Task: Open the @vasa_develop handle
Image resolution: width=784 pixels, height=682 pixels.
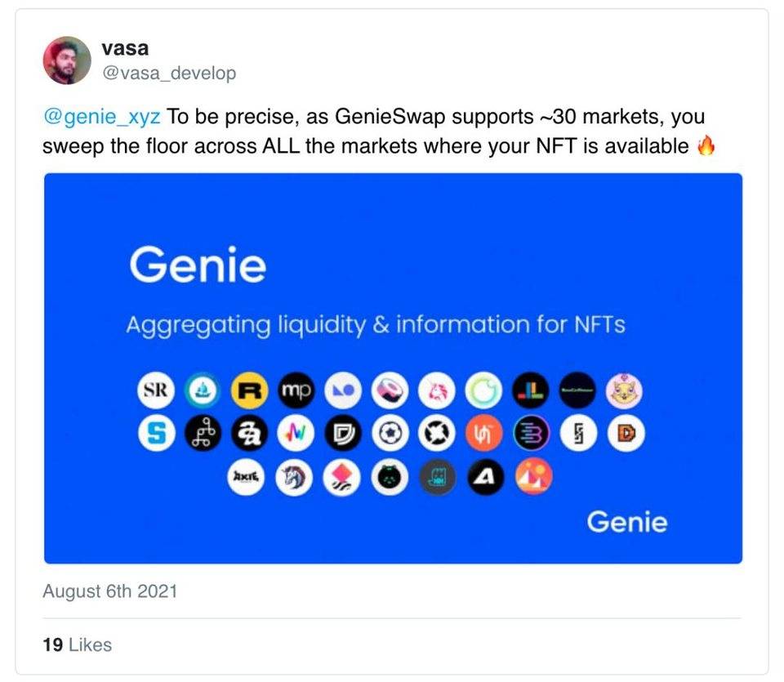Action: (x=169, y=73)
